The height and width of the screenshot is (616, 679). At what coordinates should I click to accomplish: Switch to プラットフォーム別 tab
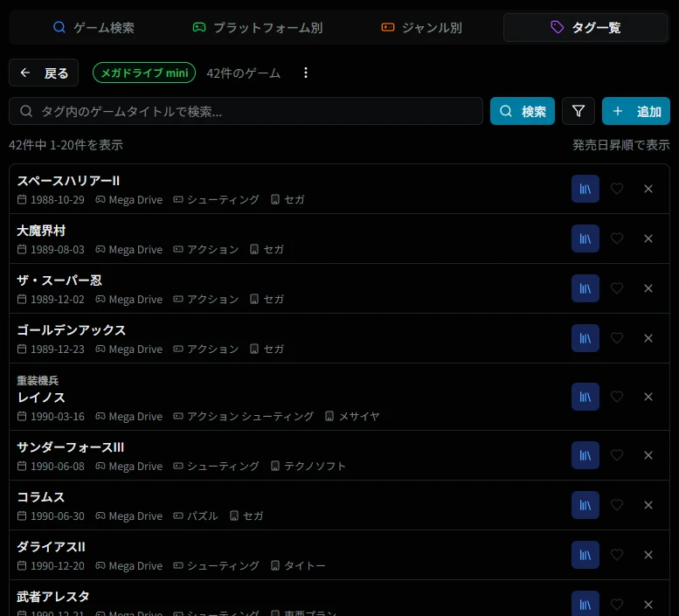[x=257, y=28]
